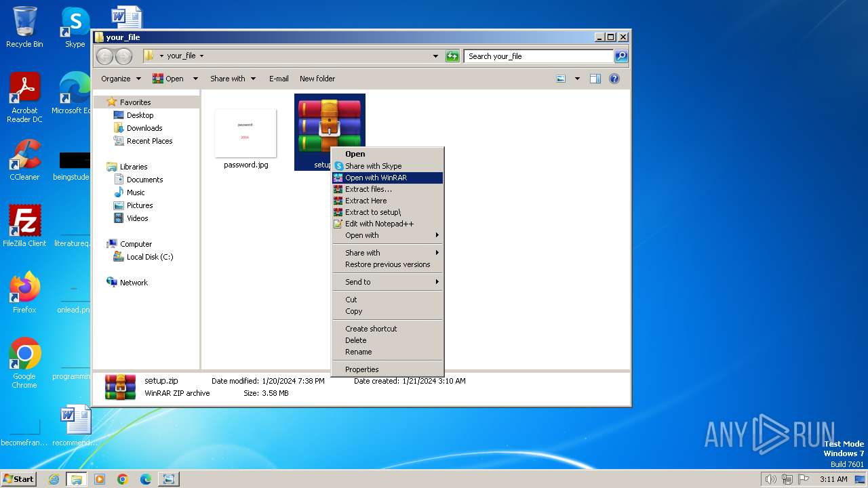Image resolution: width=868 pixels, height=488 pixels.
Task: Open address bar history dropdown
Action: coord(435,56)
